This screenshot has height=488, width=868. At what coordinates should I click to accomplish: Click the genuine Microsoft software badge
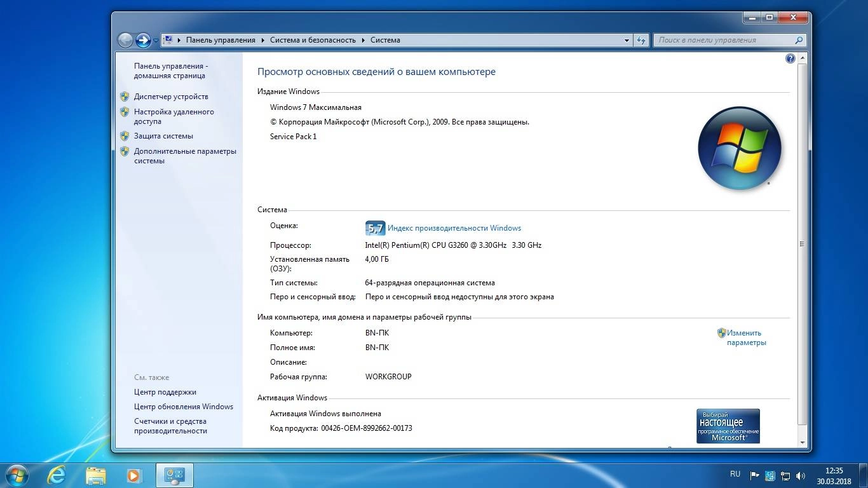coord(728,426)
